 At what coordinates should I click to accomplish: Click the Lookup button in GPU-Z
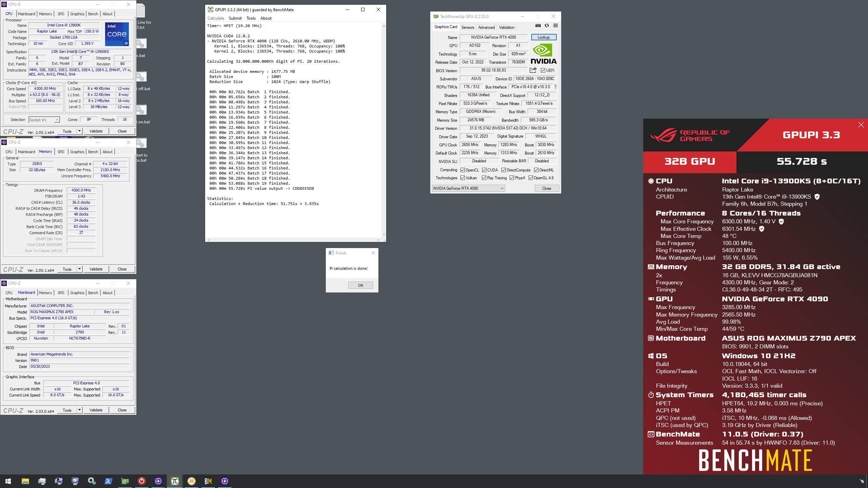pos(544,37)
